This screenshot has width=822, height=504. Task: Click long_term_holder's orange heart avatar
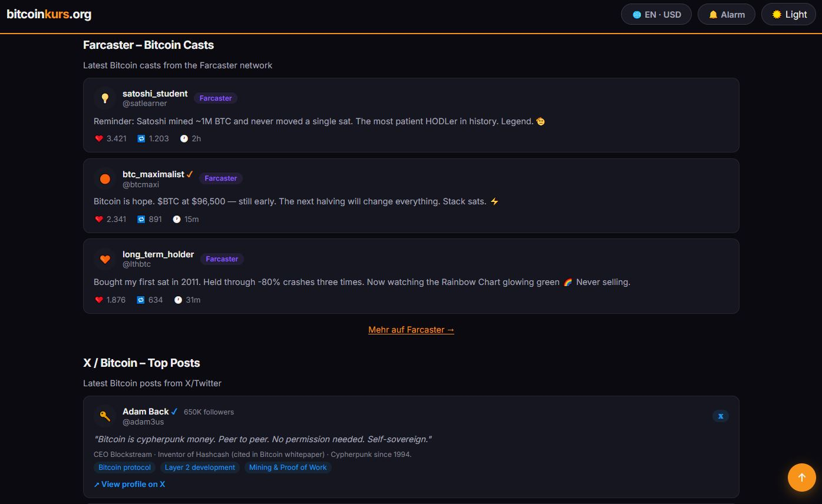coord(105,259)
